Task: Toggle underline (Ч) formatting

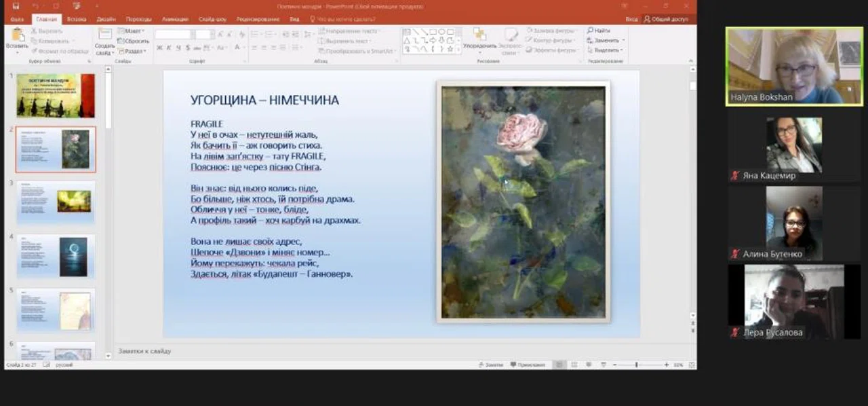Action: (178, 48)
